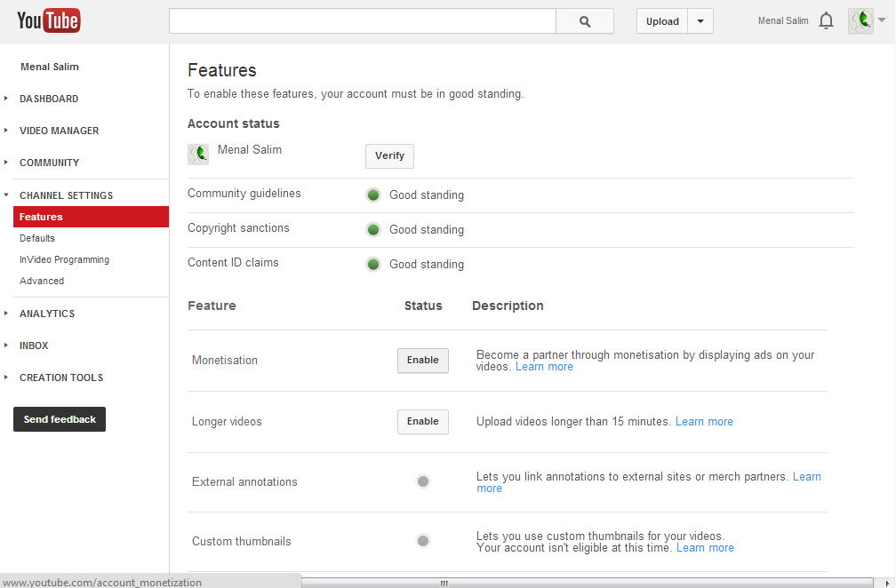Open Learn more link for Longer videos
The image size is (896, 588).
(704, 421)
